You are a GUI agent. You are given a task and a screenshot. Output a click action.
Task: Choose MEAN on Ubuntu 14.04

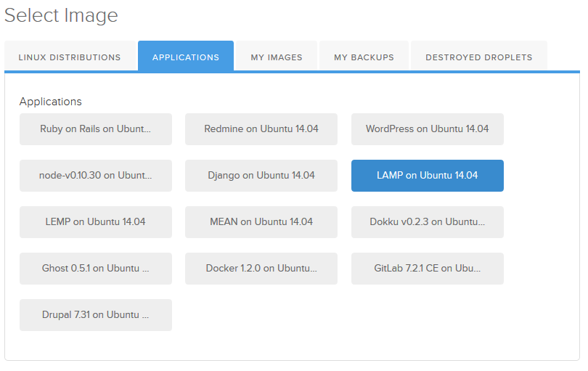[261, 222]
